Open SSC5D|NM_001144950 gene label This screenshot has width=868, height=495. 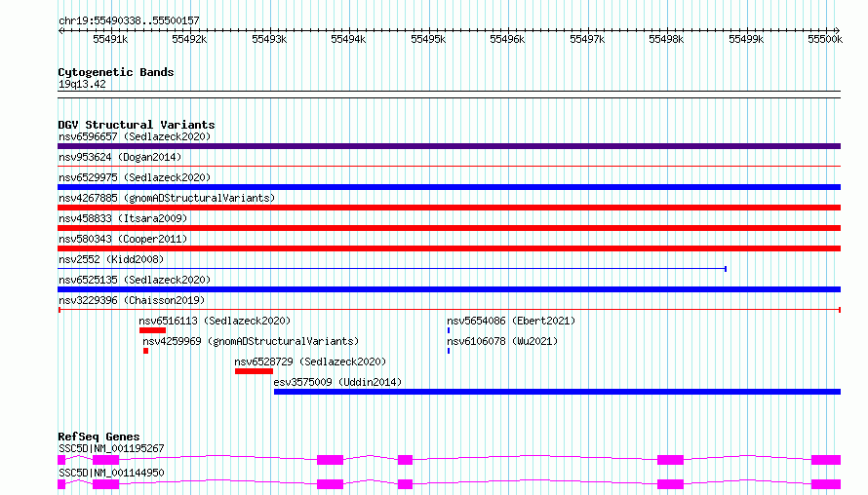(x=111, y=473)
